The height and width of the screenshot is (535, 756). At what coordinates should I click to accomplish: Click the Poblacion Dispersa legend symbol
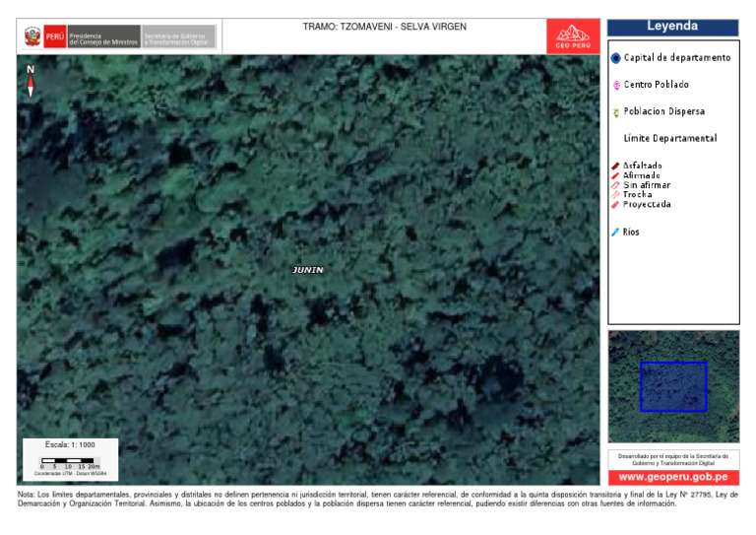(x=615, y=112)
